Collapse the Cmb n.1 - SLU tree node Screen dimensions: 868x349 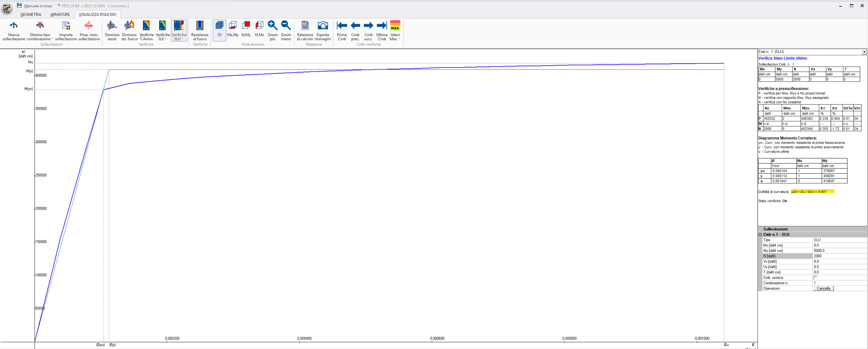pos(760,235)
